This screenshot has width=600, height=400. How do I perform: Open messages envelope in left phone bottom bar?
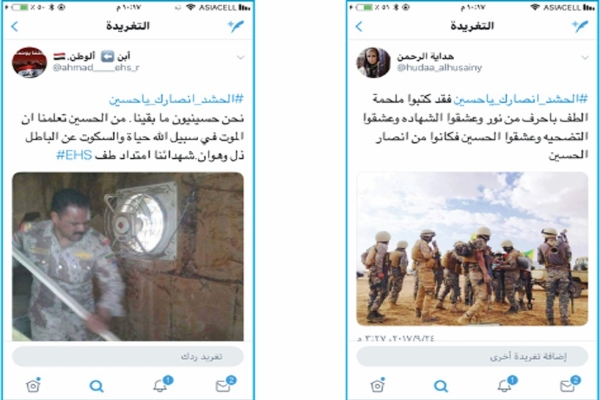click(225, 385)
